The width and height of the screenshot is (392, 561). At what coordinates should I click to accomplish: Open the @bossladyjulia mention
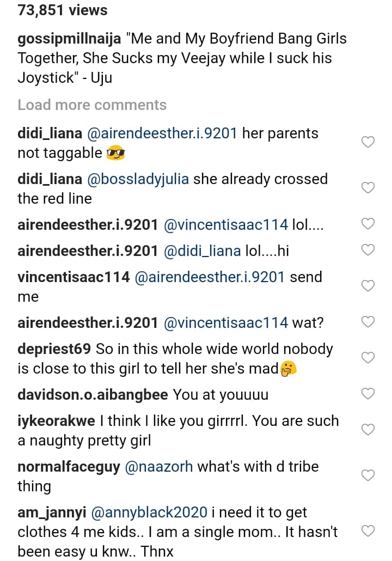[138, 179]
